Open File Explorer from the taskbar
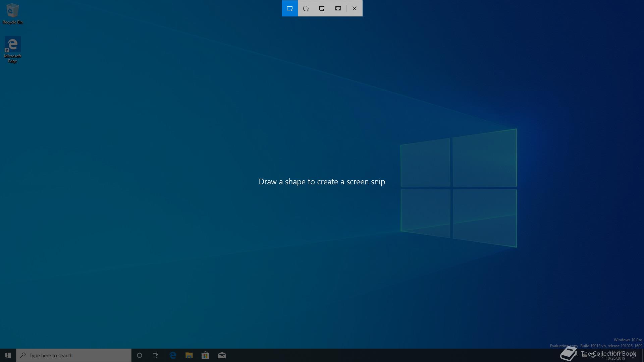Image resolution: width=644 pixels, height=362 pixels. click(x=189, y=355)
